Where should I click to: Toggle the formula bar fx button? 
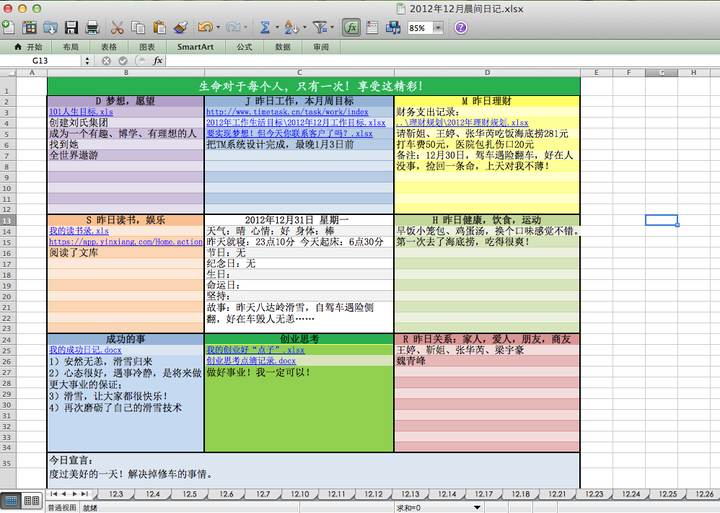point(351,28)
